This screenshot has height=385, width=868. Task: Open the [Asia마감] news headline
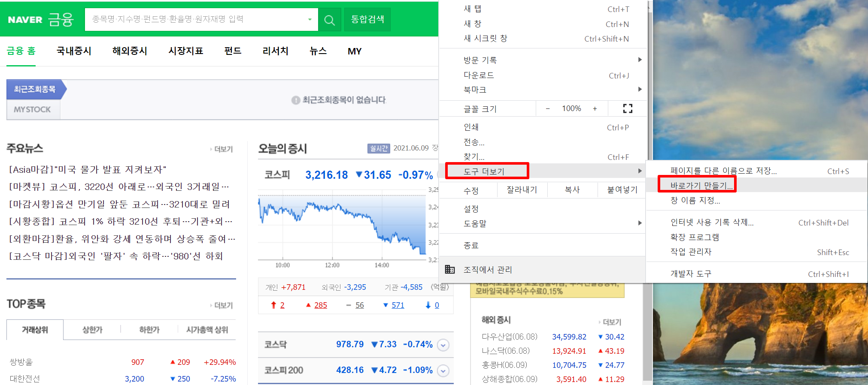click(88, 169)
